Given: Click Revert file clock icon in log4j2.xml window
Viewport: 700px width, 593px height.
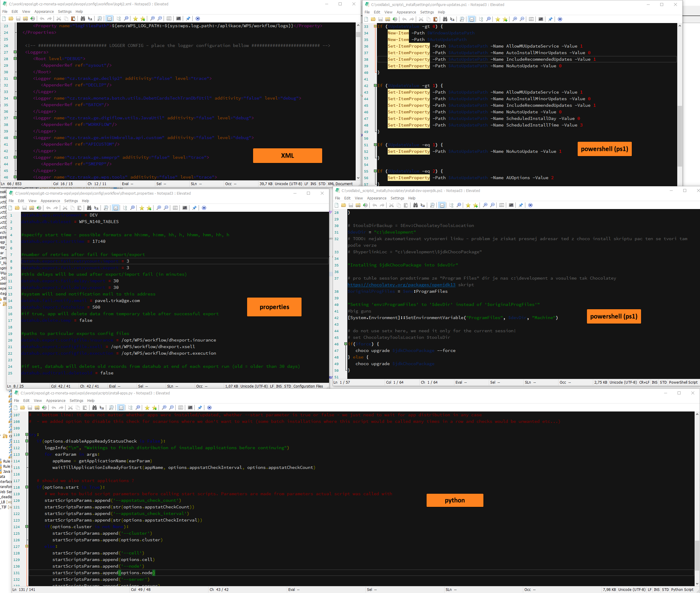Looking at the screenshot, I should [33, 19].
